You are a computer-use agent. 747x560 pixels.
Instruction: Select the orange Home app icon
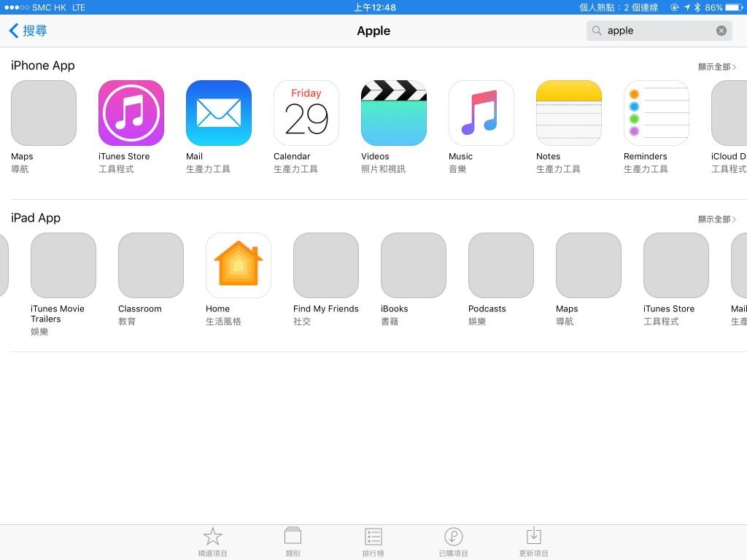coord(239,265)
